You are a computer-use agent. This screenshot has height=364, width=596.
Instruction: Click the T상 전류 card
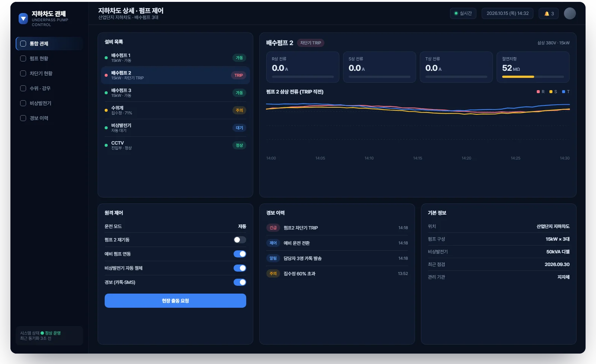pyautogui.click(x=456, y=67)
